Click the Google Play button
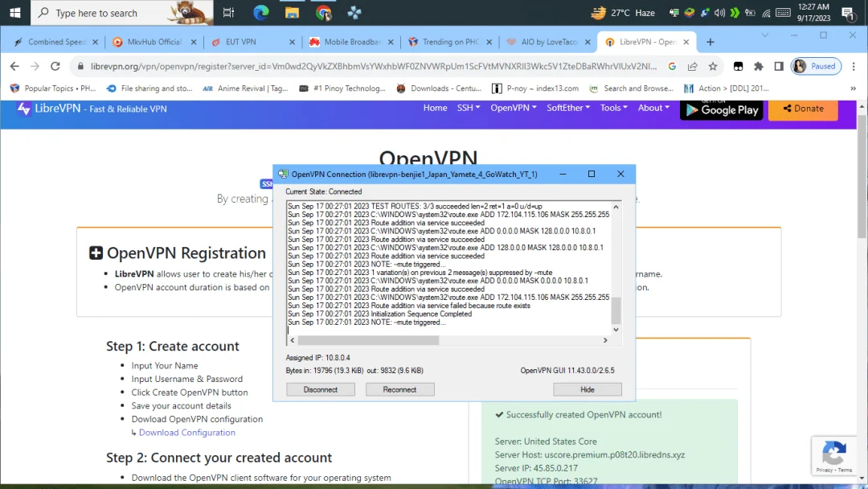 click(721, 109)
